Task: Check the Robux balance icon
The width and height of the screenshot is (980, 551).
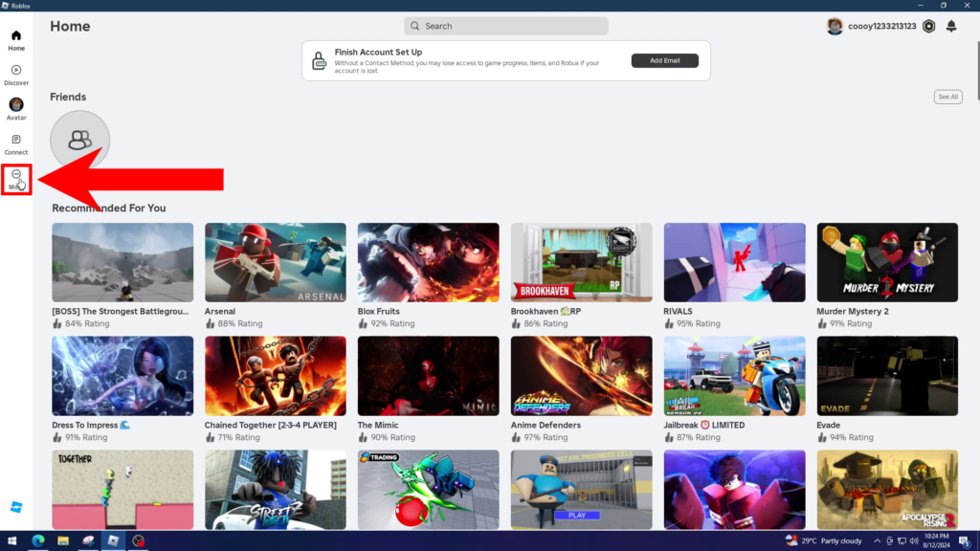Action: click(x=928, y=27)
